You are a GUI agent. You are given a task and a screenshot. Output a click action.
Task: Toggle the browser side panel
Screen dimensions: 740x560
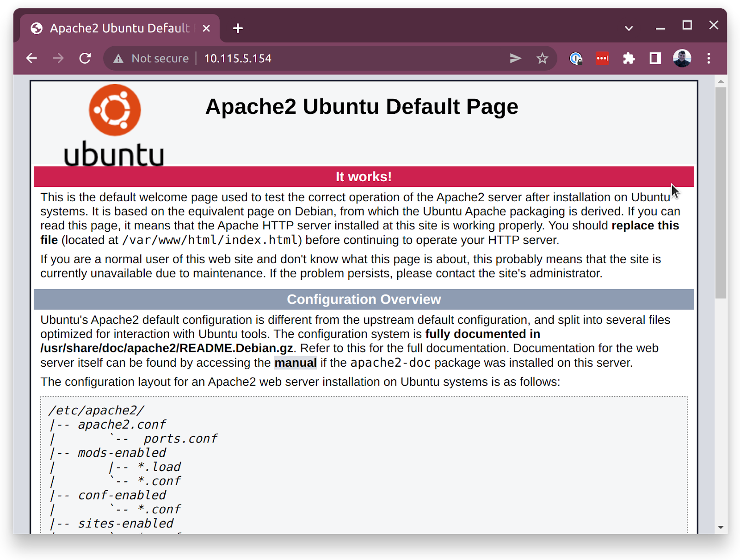tap(655, 58)
